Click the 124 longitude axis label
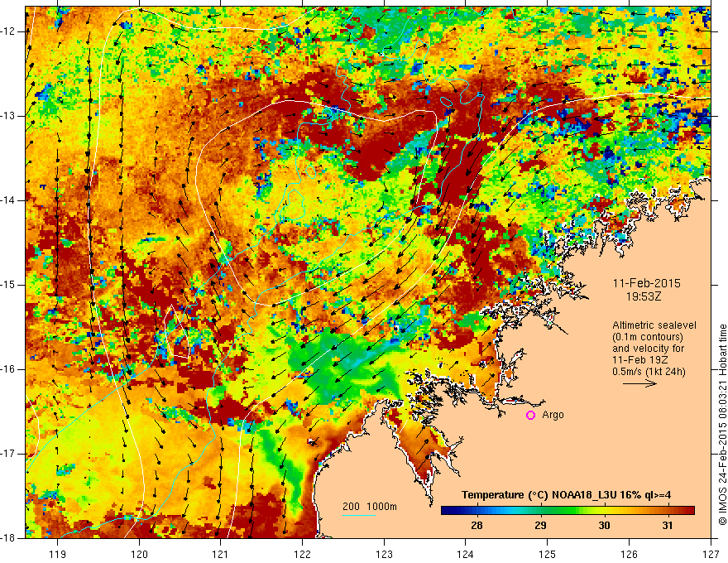Screen dimensions: 728x563 [x=466, y=554]
